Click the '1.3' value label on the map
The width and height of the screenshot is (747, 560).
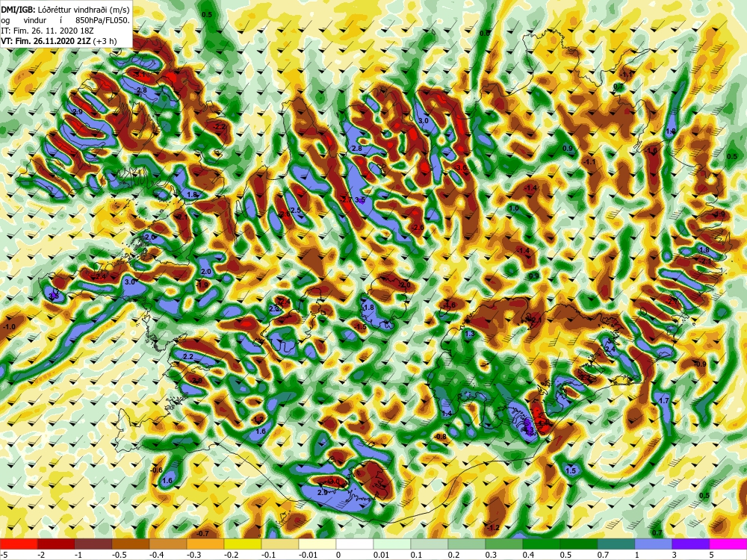[x=470, y=335]
